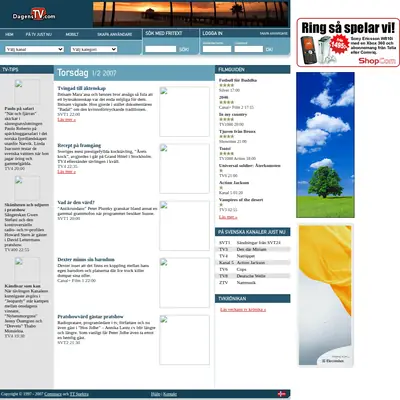The width and height of the screenshot is (400, 400).
Task: Click the Tvingad till äktenskap article image
Action: coord(184,112)
